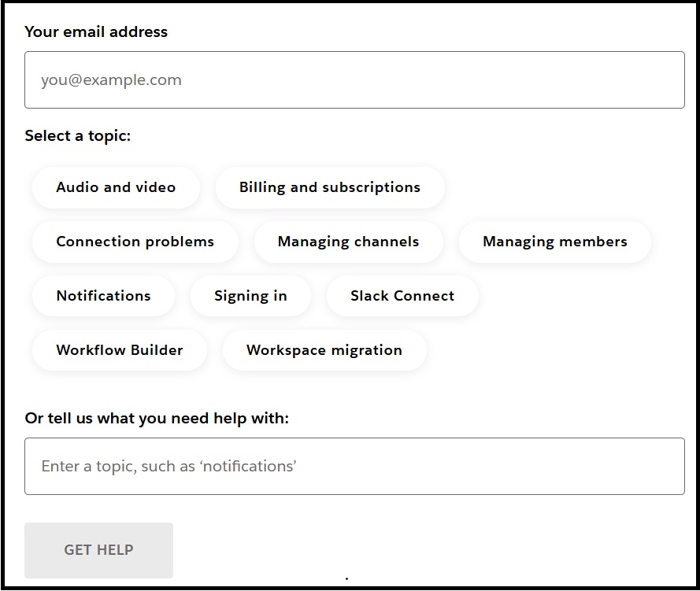Select the Billing and subscriptions topic
700x591 pixels.
pos(330,187)
